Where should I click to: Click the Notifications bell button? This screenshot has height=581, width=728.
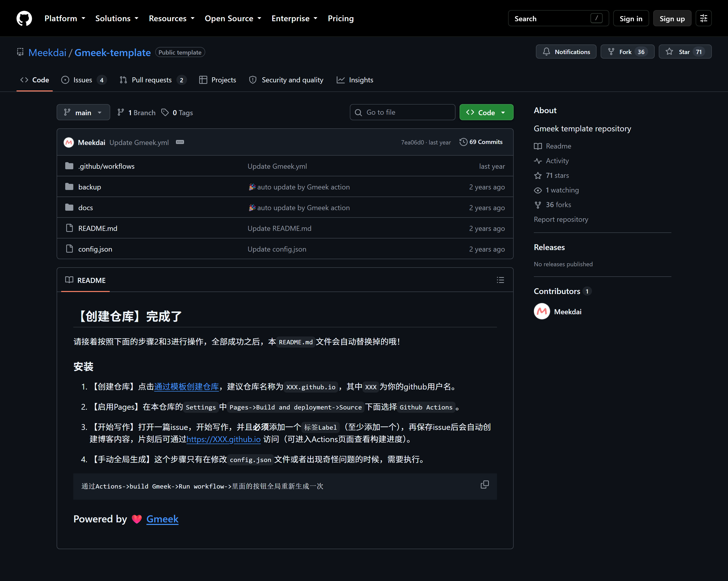pos(566,52)
